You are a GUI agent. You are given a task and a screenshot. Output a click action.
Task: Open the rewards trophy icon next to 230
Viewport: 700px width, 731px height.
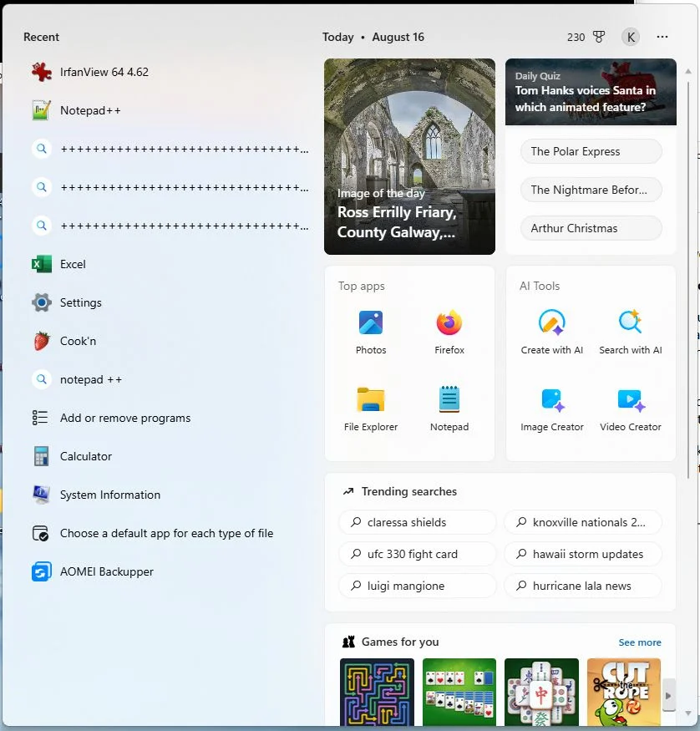coord(599,37)
